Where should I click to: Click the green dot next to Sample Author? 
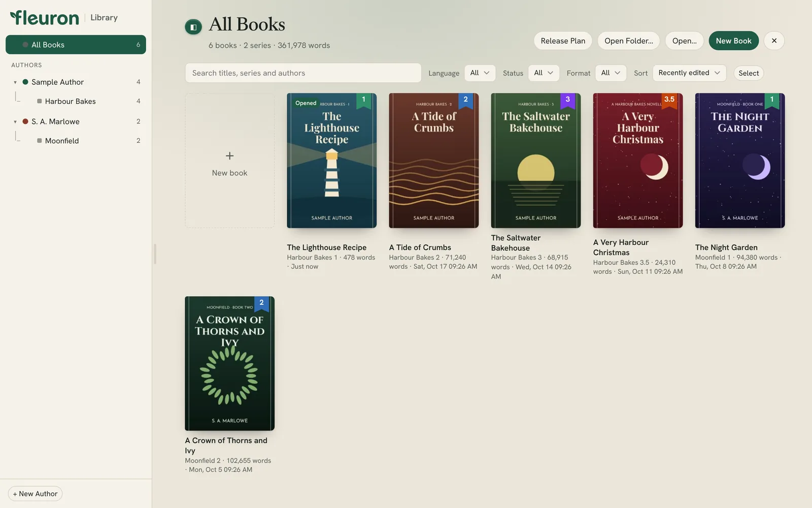[x=25, y=82]
